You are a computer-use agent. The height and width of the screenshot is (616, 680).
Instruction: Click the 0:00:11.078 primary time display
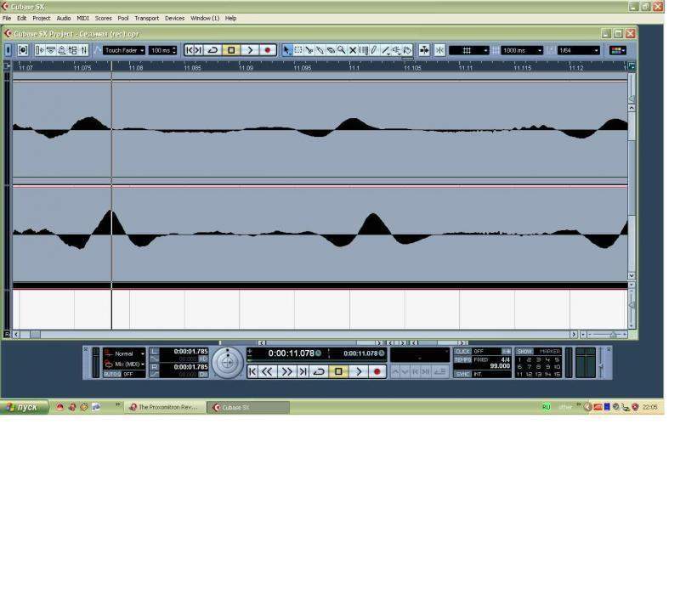click(291, 353)
